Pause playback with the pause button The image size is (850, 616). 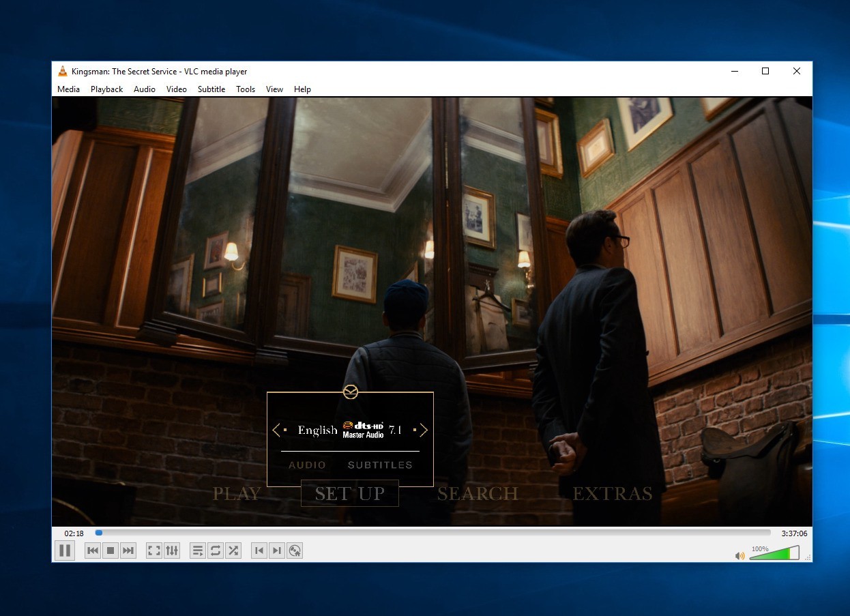(x=65, y=551)
